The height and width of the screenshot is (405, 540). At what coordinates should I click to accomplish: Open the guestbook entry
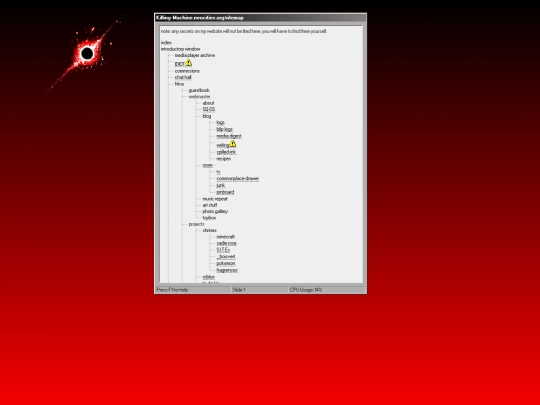[x=199, y=90]
